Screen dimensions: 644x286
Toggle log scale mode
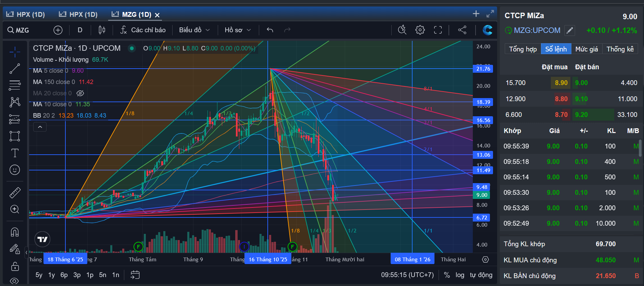pos(460,275)
